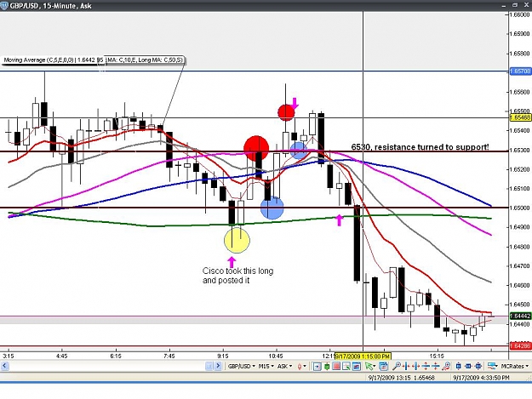Select the 'MA: C,10,E, Long MA: C,50,S' label
This screenshot has height=399, width=532.
145,60
